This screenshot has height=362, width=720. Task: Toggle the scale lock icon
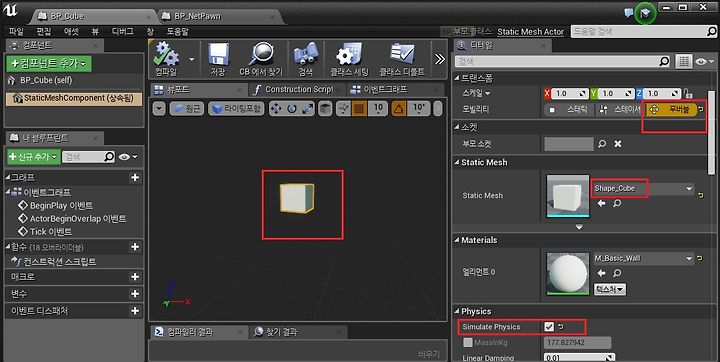[688, 93]
